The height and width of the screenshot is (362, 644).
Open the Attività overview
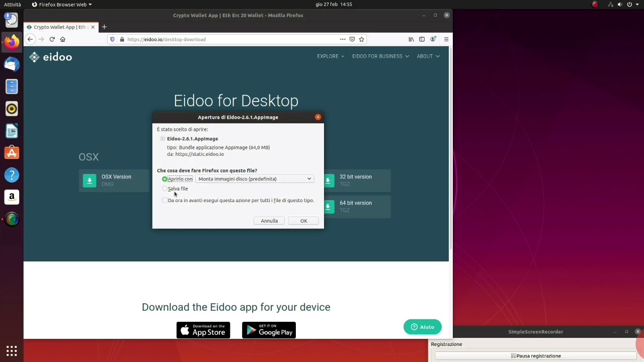click(13, 5)
